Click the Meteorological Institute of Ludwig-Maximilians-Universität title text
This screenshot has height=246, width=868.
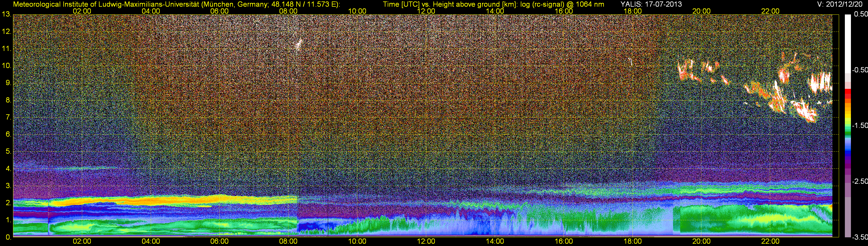click(x=176, y=4)
